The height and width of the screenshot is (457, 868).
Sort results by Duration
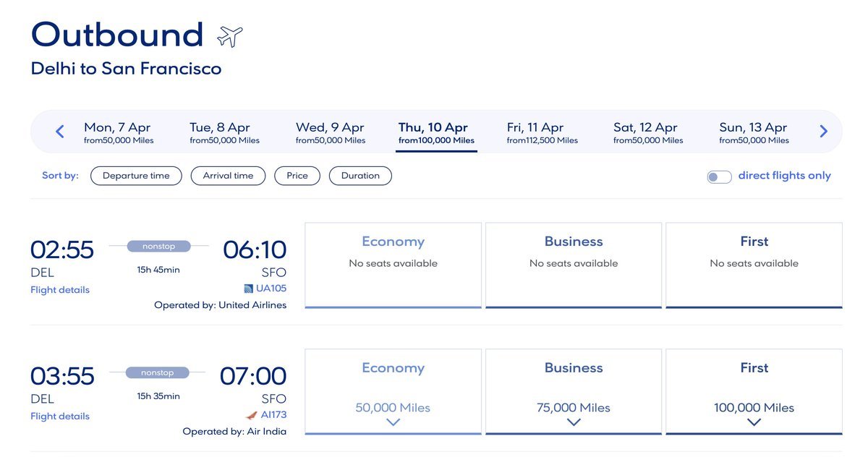click(360, 176)
